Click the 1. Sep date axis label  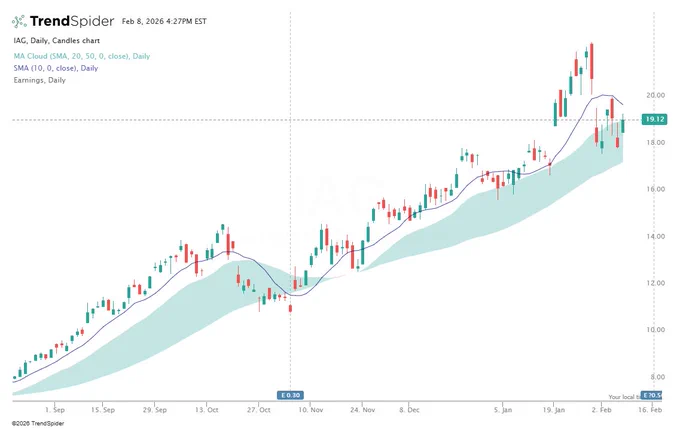pos(55,409)
